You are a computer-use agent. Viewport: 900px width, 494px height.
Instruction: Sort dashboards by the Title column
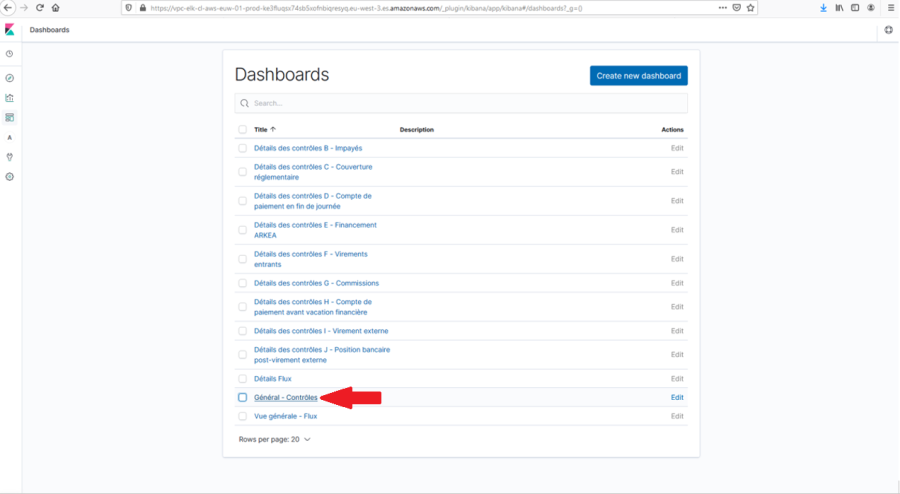coord(264,129)
